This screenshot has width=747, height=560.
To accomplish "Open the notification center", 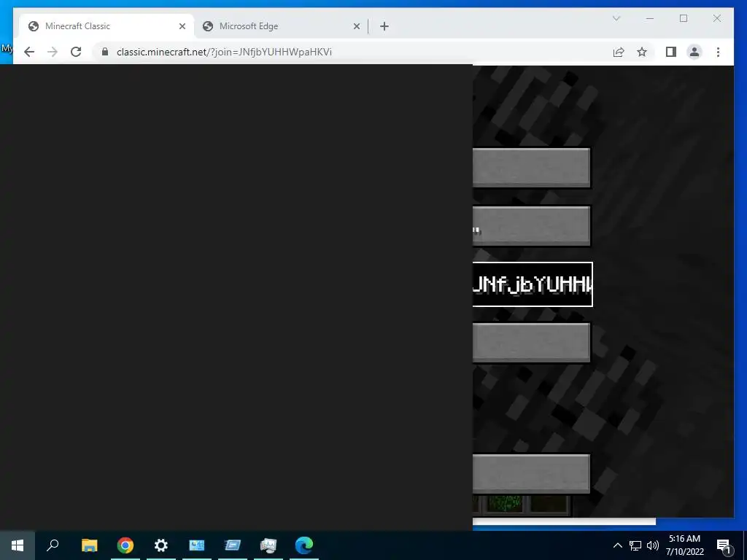I will [x=724, y=545].
